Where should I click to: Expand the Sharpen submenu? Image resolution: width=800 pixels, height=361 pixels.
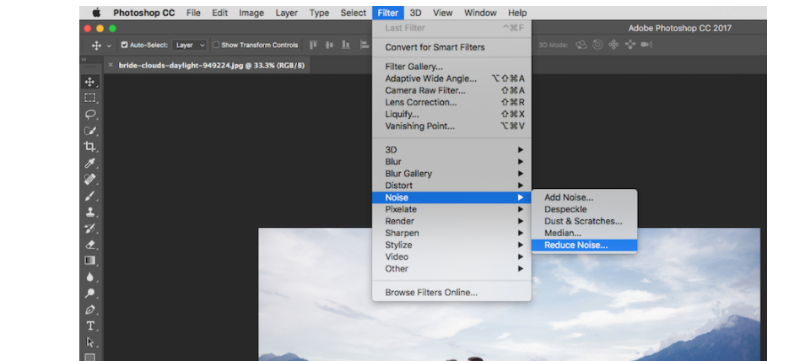coord(452,233)
